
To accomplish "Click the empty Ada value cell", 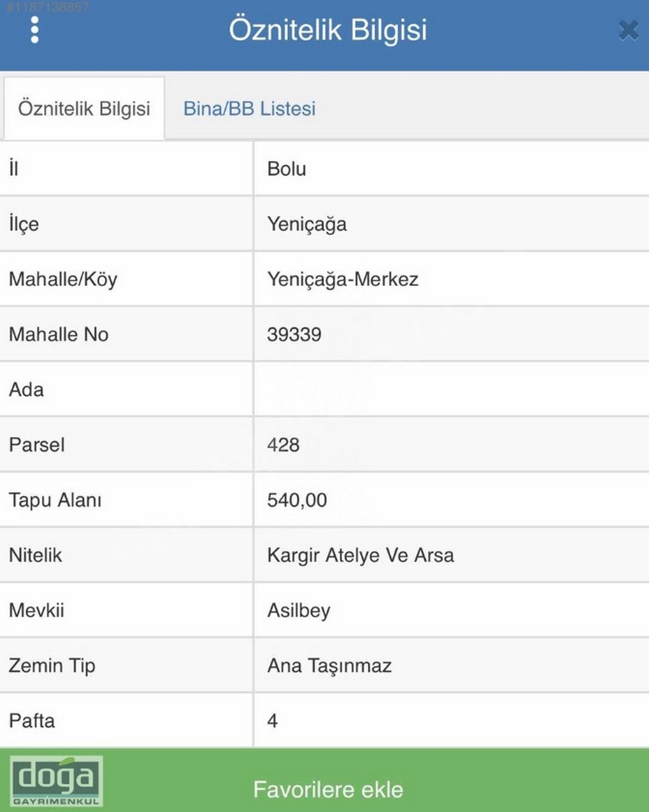I will (x=451, y=389).
